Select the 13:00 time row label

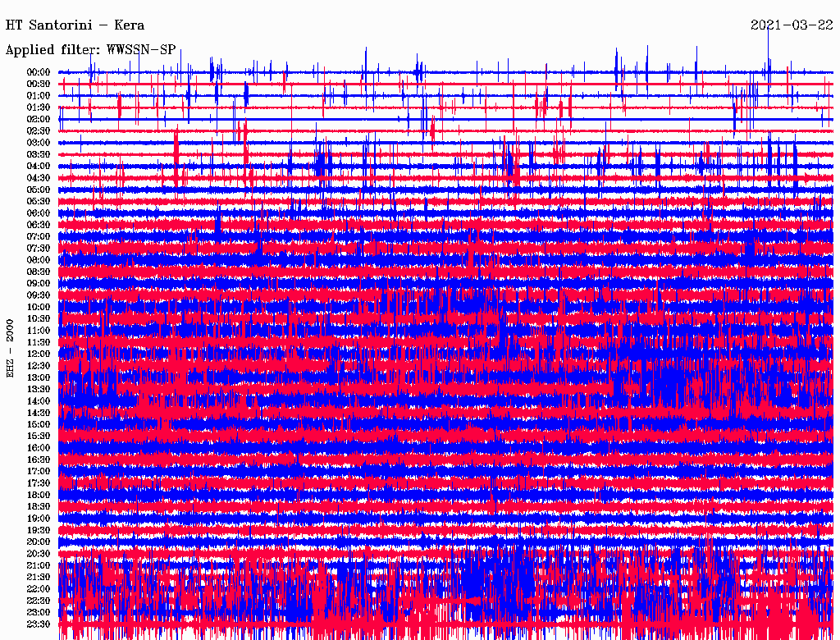tap(39, 378)
